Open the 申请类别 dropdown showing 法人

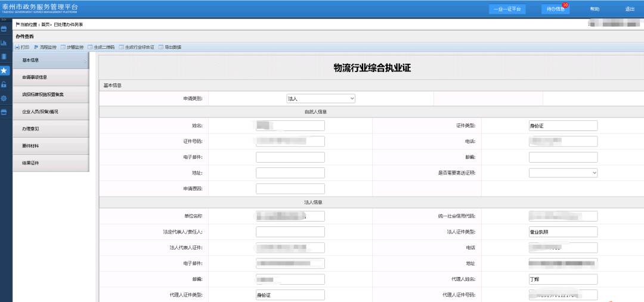pyautogui.click(x=320, y=99)
